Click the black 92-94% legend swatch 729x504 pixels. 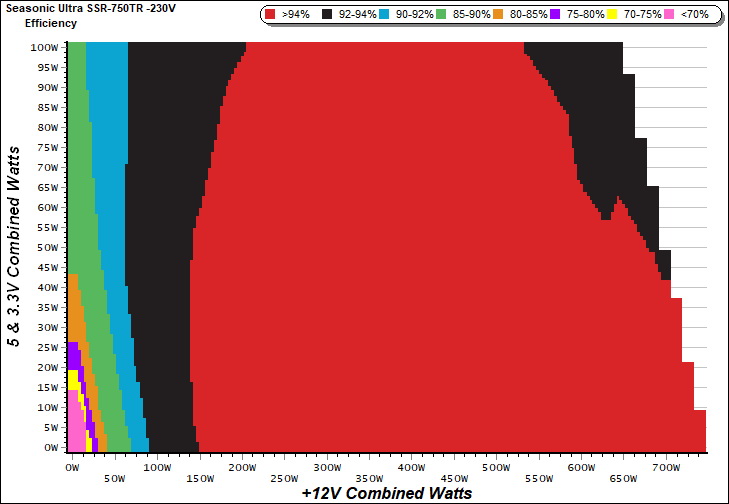[327, 15]
